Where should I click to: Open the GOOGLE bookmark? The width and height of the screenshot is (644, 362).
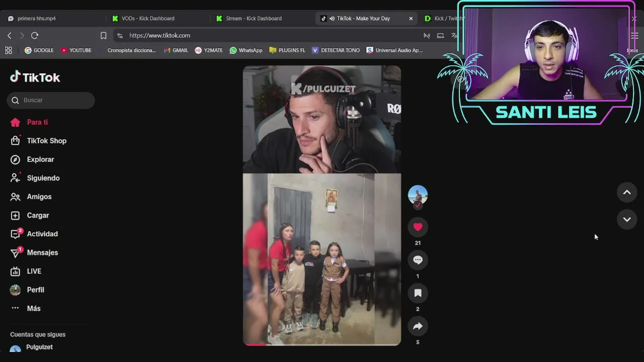39,50
